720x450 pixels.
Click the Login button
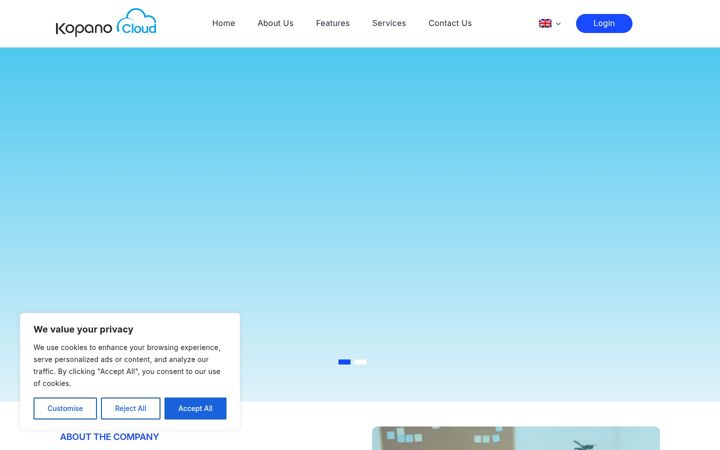[604, 23]
